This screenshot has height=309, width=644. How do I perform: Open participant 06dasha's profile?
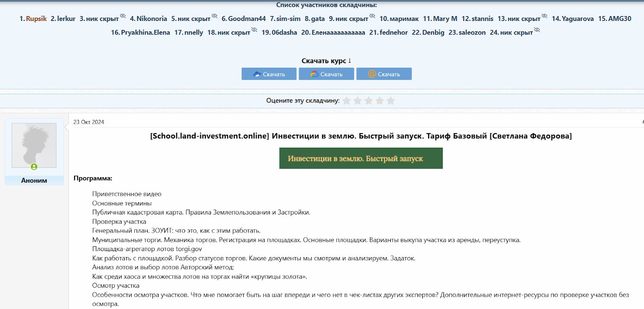pyautogui.click(x=285, y=32)
